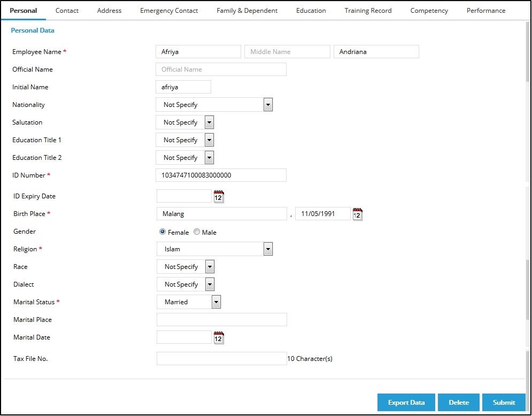Expand the Education Title 1 dropdown
532x416 pixels.
coord(185,140)
